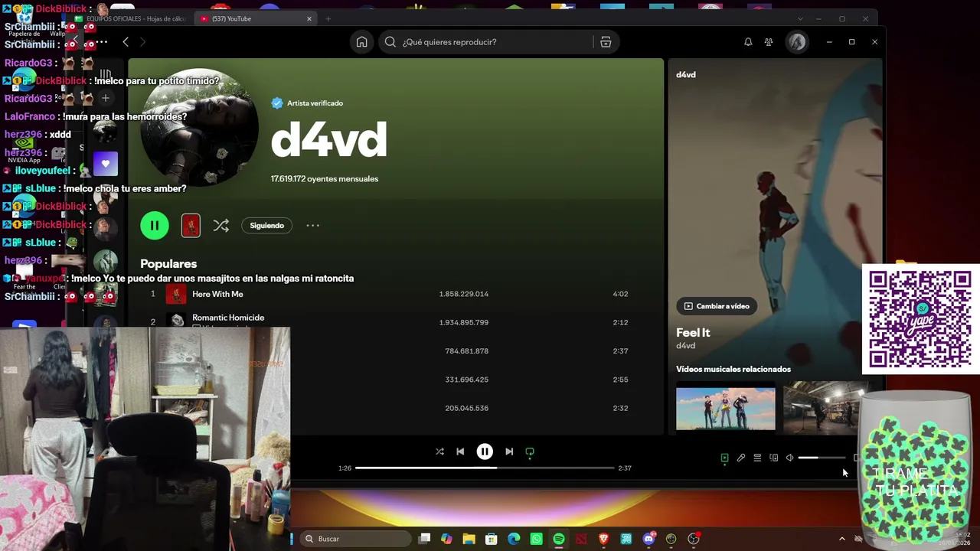Expand the browser tab search chevron

click(x=800, y=18)
